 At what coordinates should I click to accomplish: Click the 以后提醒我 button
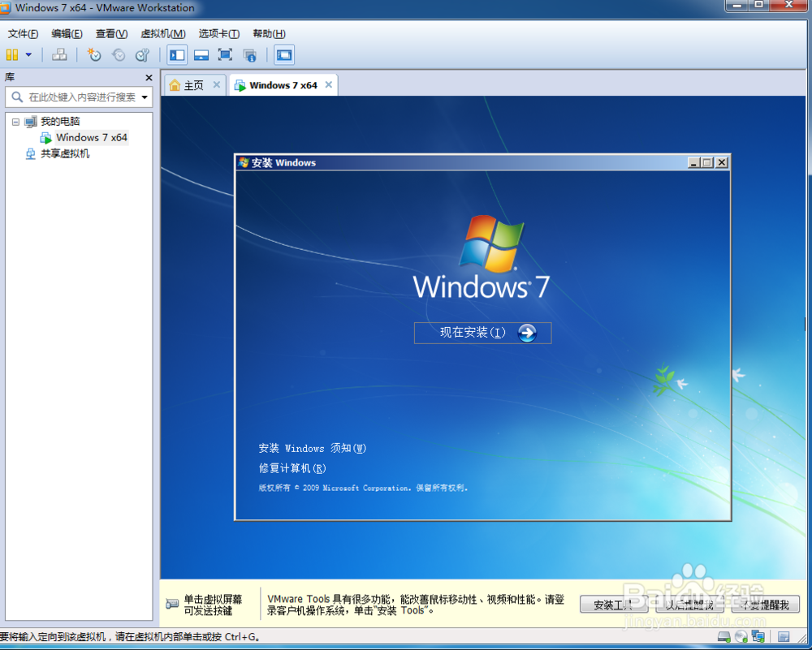[689, 605]
